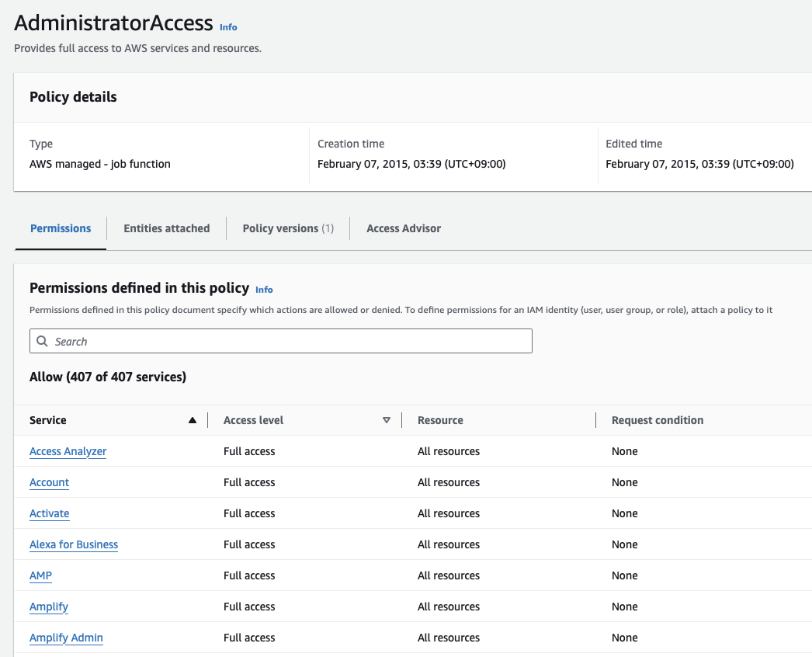Image resolution: width=812 pixels, height=657 pixels.
Task: Select the Permissions tab
Action: 61,228
